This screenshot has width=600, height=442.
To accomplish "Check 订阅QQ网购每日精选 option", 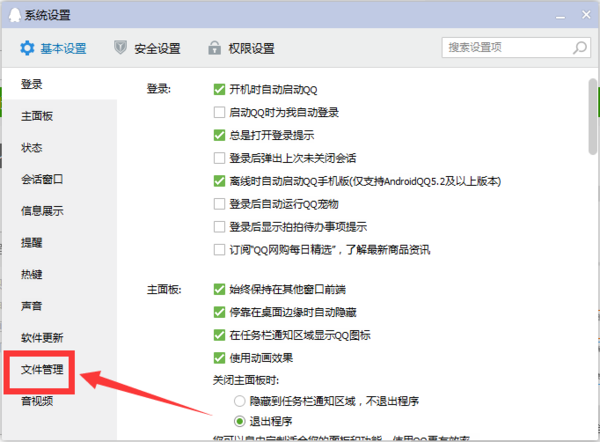I will 219,250.
